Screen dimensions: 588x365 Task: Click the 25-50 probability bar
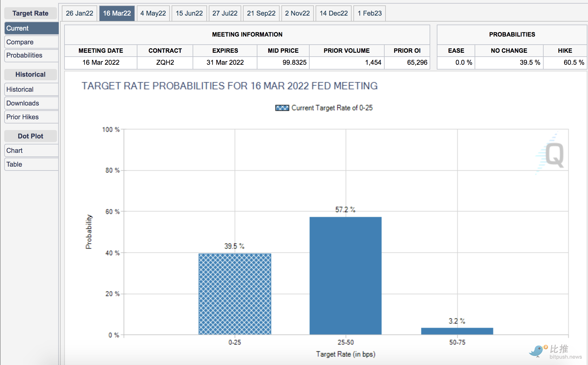pyautogui.click(x=346, y=276)
